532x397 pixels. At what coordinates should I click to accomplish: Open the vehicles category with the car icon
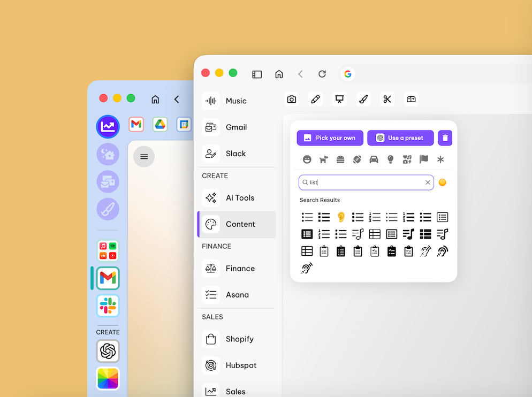tap(373, 159)
